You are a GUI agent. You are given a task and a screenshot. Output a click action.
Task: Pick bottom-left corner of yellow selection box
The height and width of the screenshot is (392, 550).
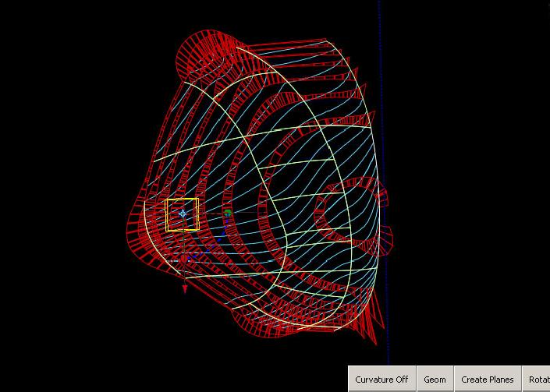(x=165, y=231)
